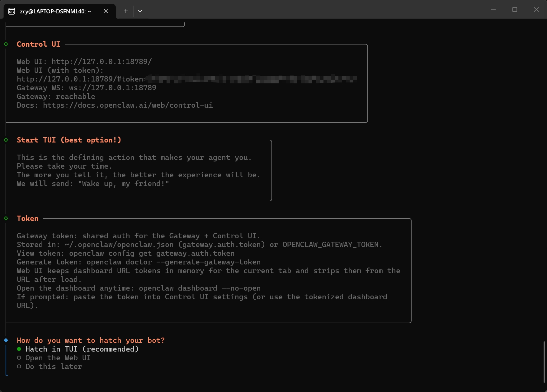Click the openclaw dashboard --no-open command
Screen dimensions: 547x392
click(x=200, y=288)
